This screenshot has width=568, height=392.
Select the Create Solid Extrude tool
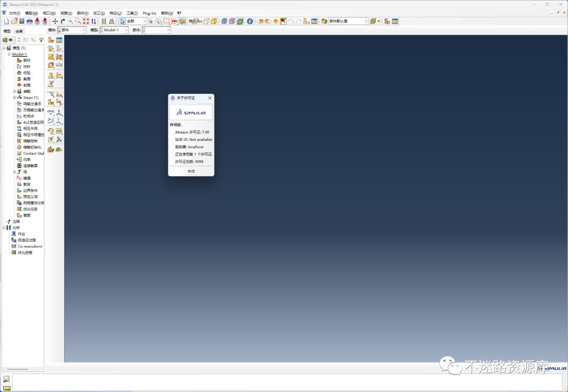50,48
